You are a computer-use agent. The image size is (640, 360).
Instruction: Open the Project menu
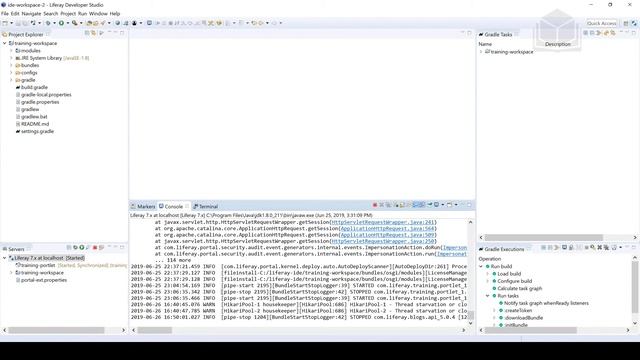68,13
